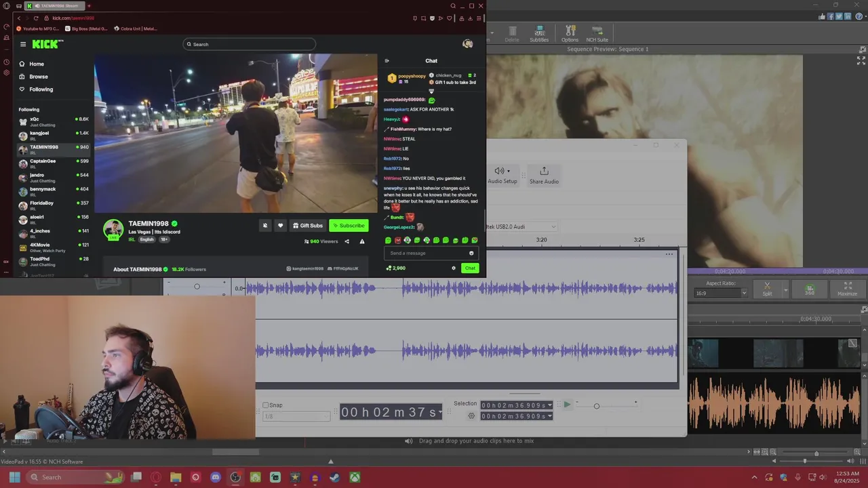Toggle the 360 view button
Image resolution: width=868 pixels, height=488 pixels.
[x=810, y=289]
